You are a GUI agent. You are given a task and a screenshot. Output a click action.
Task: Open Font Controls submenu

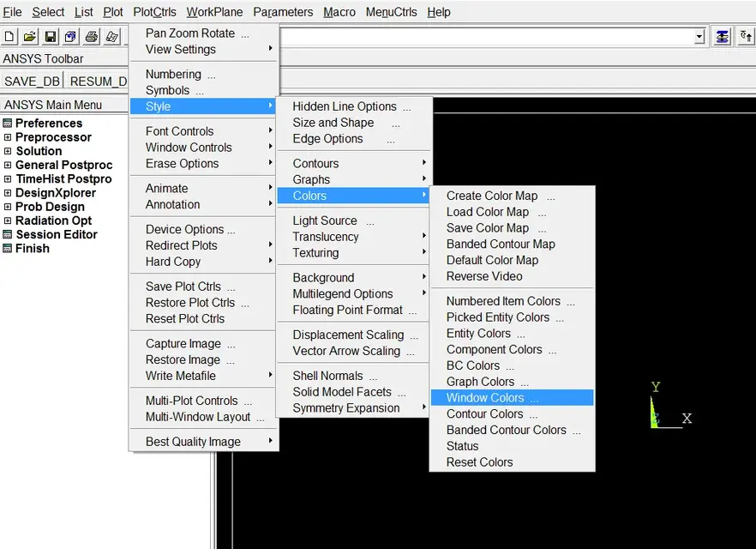[x=204, y=131]
